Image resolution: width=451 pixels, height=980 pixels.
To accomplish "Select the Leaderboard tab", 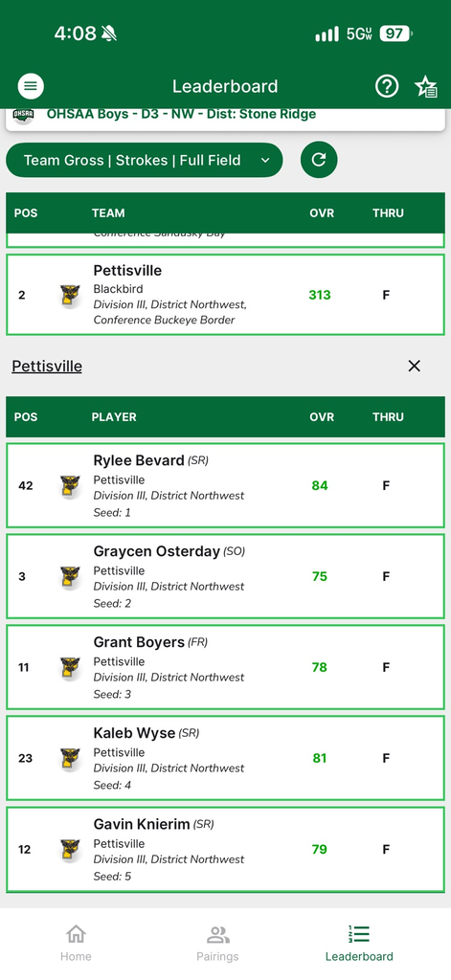I will point(359,943).
